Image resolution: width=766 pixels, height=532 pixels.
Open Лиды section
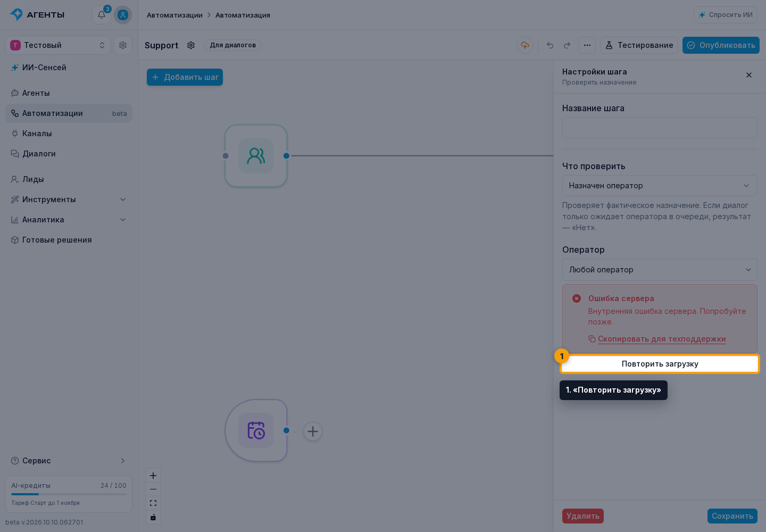click(x=69, y=179)
